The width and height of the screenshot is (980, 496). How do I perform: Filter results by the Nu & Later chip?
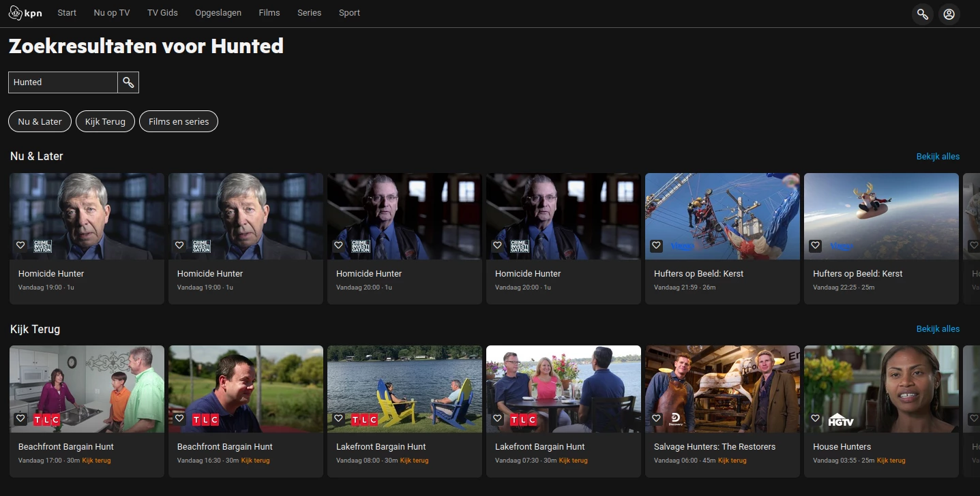[40, 121]
